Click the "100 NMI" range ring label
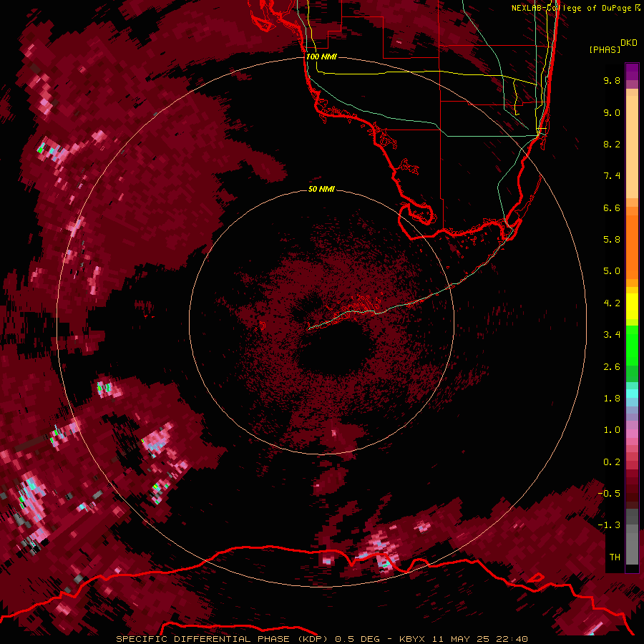This screenshot has width=644, height=644. tap(321, 57)
